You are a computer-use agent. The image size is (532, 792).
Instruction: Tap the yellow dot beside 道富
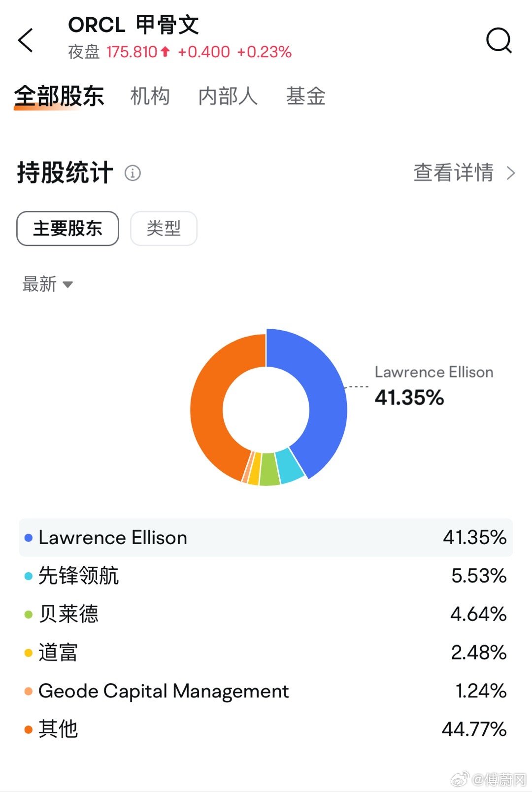(29, 653)
